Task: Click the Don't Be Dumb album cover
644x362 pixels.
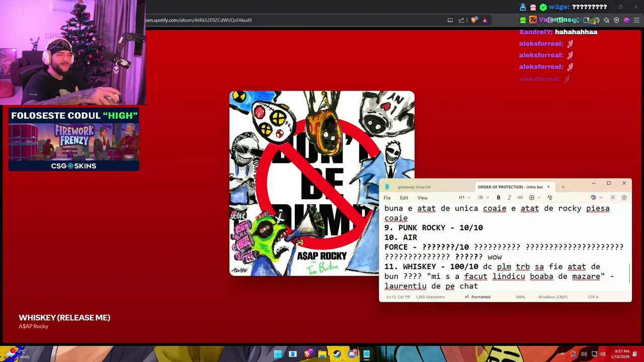Action: click(322, 183)
